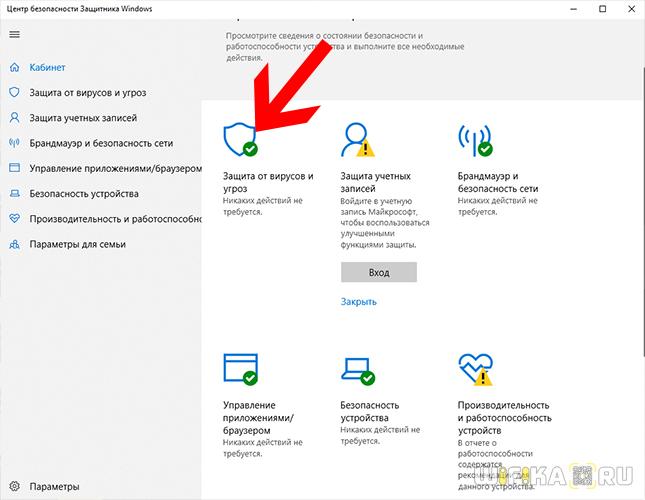Open the large shield virus protection tile icon
Viewport: 645px width, 500px height.
point(240,140)
